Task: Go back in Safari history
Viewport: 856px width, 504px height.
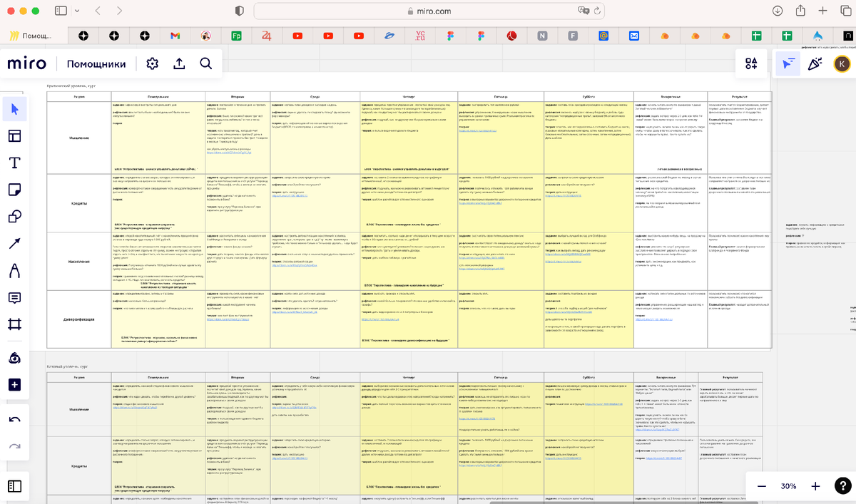Action: (x=98, y=11)
